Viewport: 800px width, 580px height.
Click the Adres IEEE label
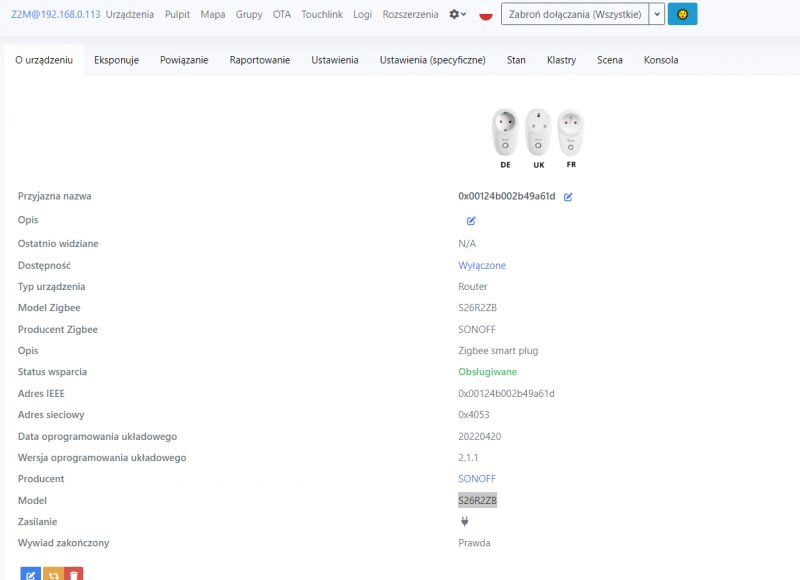(x=41, y=393)
